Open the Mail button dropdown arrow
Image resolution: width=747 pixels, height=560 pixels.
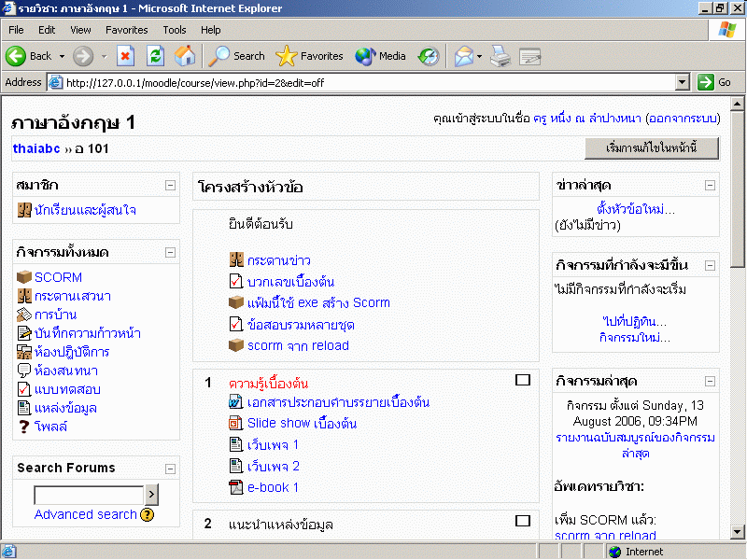tap(479, 56)
